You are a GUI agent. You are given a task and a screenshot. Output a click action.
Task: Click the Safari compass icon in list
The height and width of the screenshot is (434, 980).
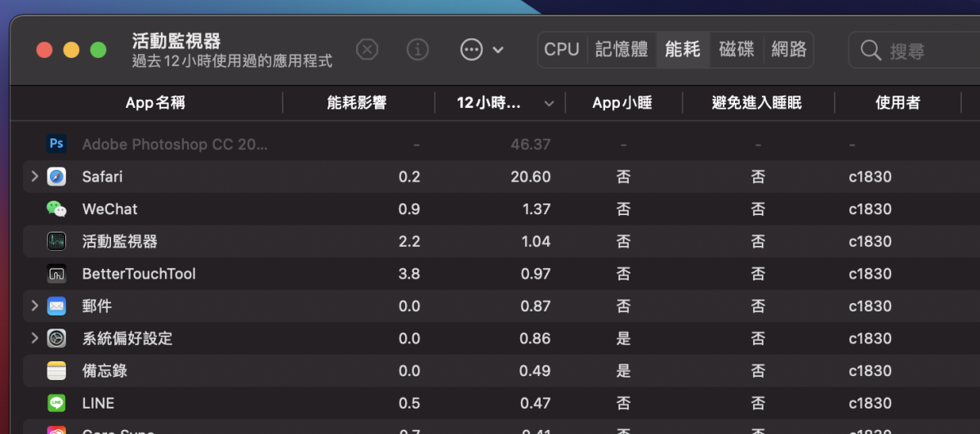tap(56, 177)
